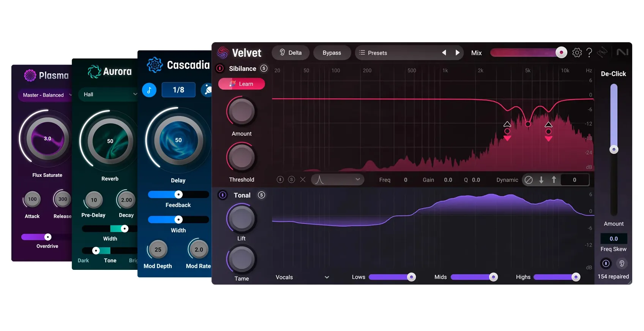Click the Aurora Tone slider handle
The height and width of the screenshot is (331, 644).
point(96,250)
